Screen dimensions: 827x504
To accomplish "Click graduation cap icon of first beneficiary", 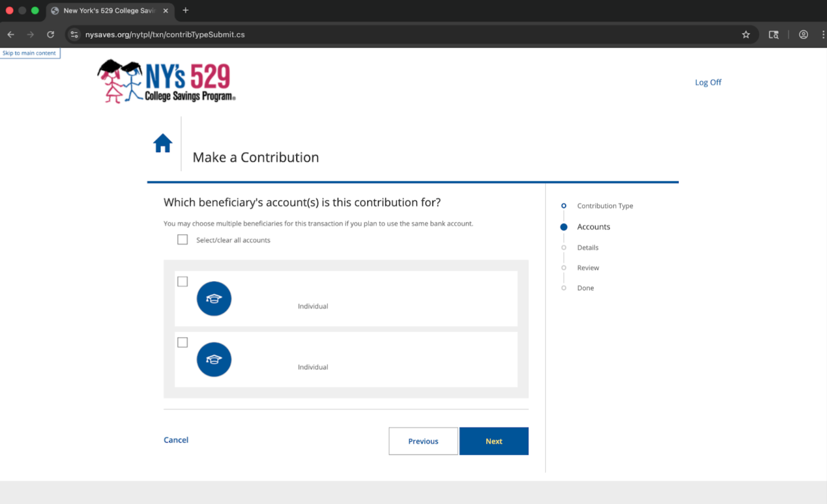I will 214,299.
